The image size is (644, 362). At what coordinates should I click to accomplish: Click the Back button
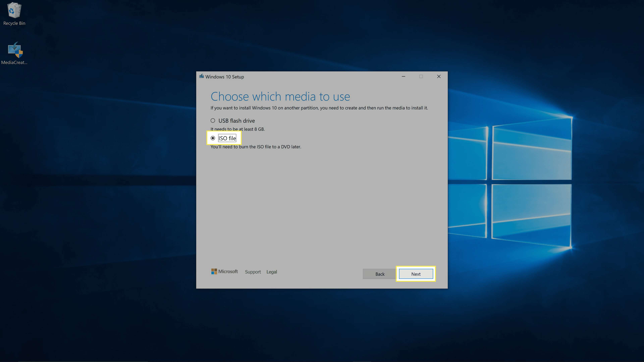pos(380,274)
